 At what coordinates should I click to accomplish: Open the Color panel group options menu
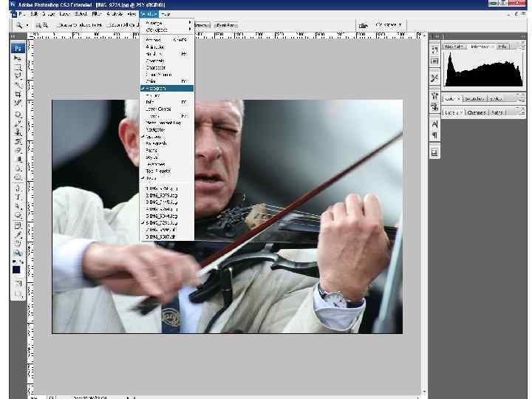tap(522, 99)
